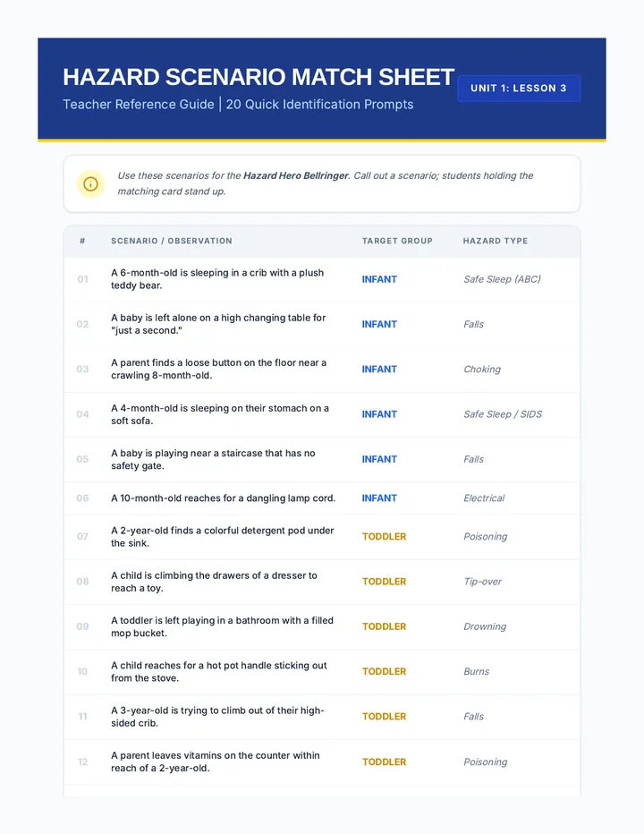
Task: Click INFANT tag in the loose button row
Action: pyautogui.click(x=379, y=370)
